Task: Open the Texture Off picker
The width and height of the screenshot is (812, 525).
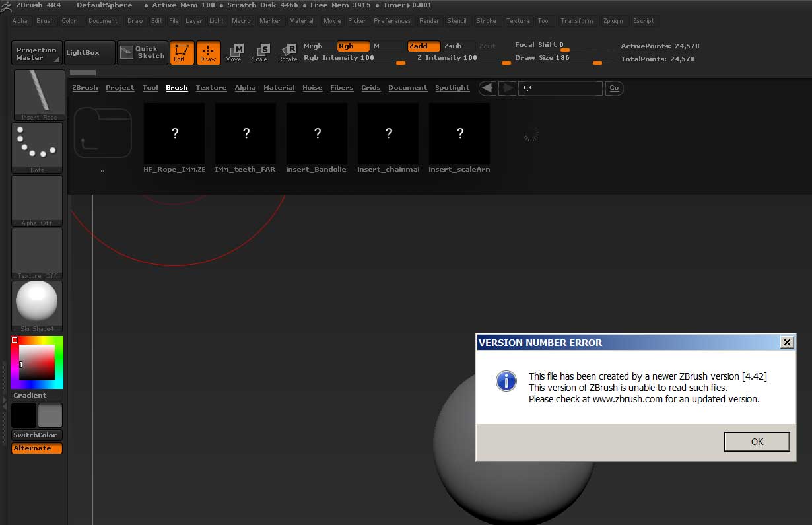Action: (37, 254)
